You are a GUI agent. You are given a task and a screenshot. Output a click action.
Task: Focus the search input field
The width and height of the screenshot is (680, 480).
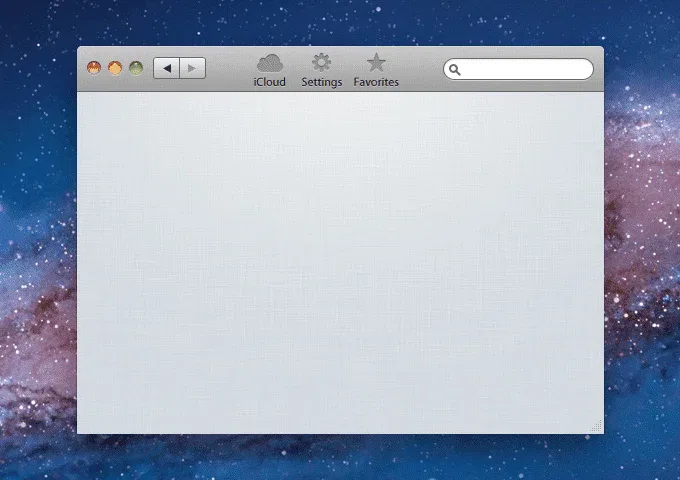518,69
